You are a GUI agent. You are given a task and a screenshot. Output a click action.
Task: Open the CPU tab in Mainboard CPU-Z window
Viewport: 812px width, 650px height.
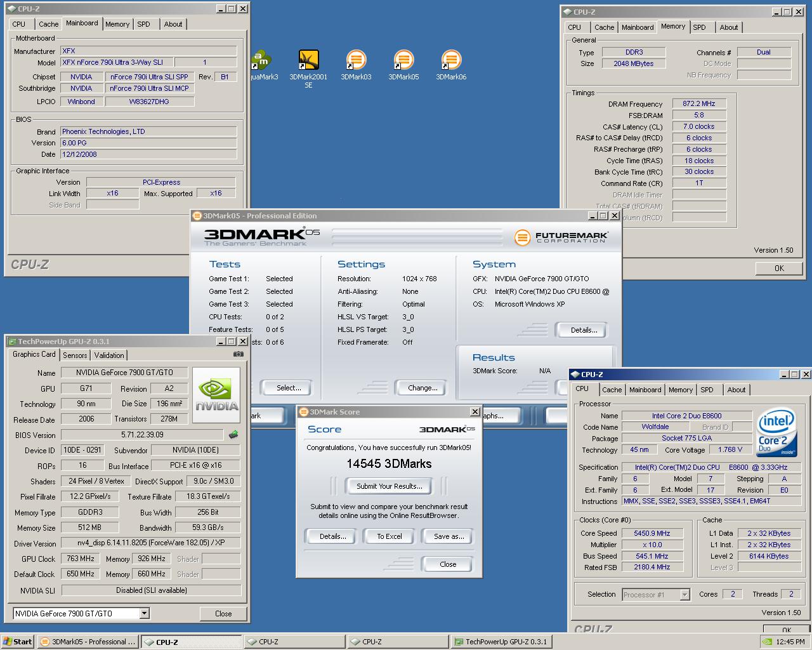[19, 24]
